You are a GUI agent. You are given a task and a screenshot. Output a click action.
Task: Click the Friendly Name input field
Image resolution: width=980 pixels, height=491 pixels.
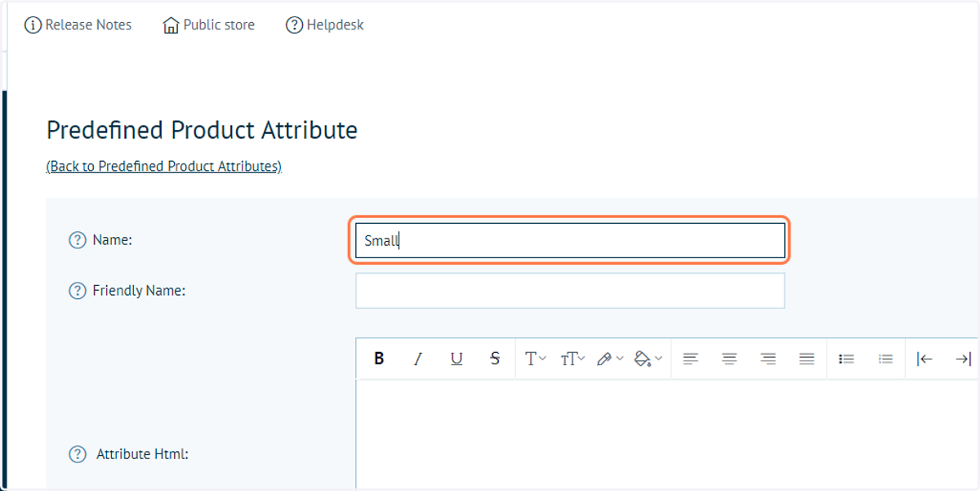click(x=570, y=291)
